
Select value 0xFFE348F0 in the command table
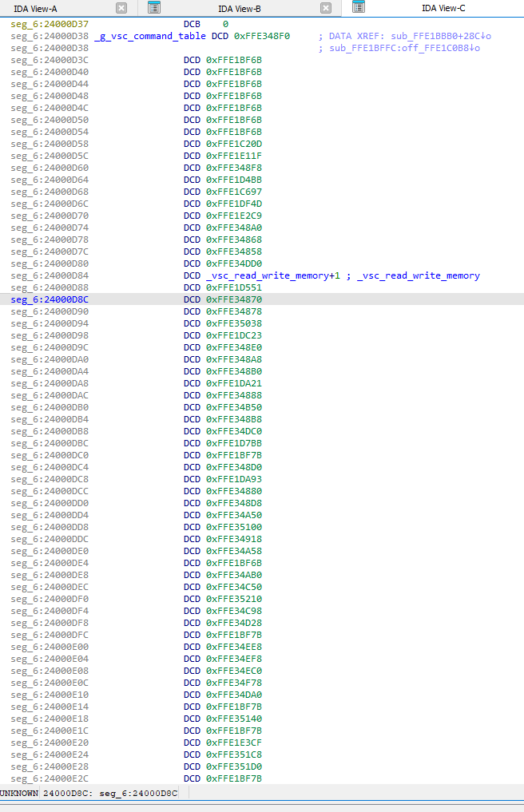262,36
